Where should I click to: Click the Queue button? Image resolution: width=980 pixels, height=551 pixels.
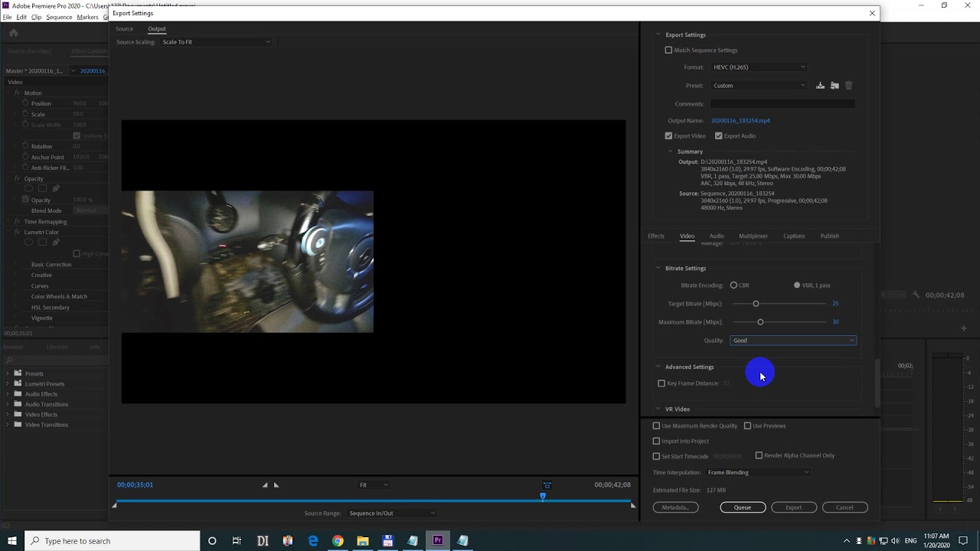(x=743, y=507)
